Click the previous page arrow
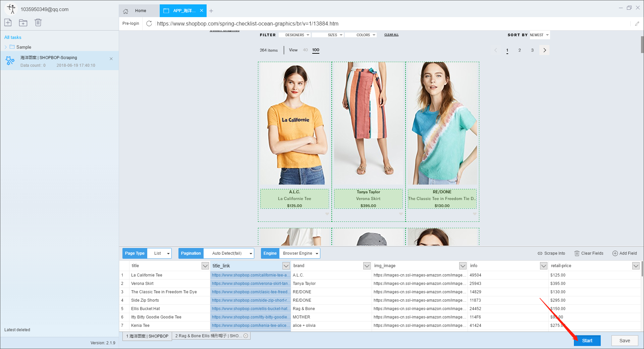 click(496, 50)
